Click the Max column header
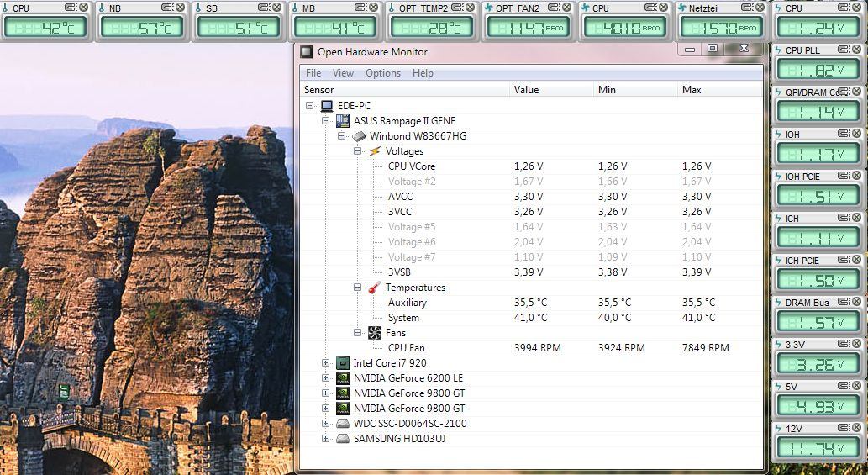Screen dimensions: 868x475 click(x=720, y=90)
